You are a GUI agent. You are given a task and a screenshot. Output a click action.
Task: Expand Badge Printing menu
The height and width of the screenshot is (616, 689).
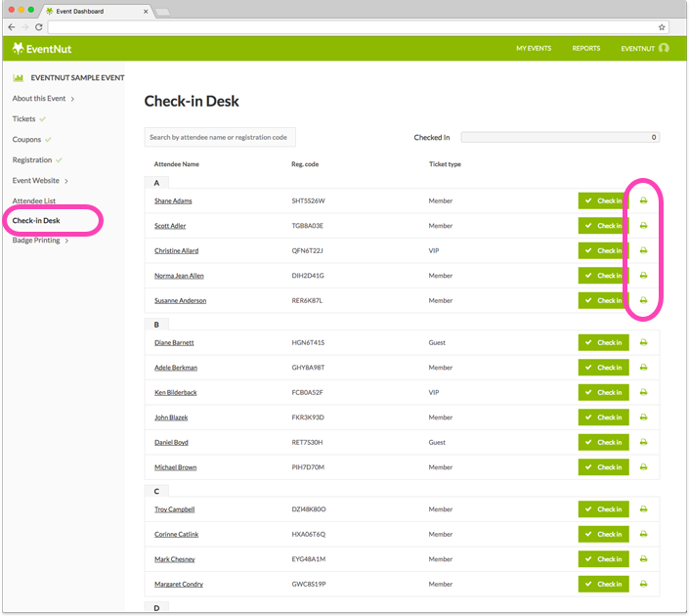40,241
